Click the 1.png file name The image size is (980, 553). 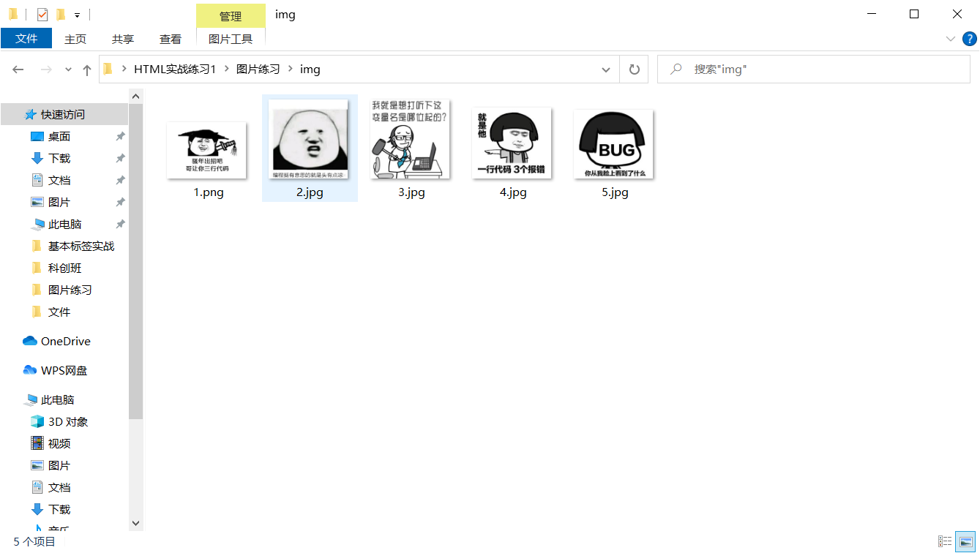[x=209, y=192]
